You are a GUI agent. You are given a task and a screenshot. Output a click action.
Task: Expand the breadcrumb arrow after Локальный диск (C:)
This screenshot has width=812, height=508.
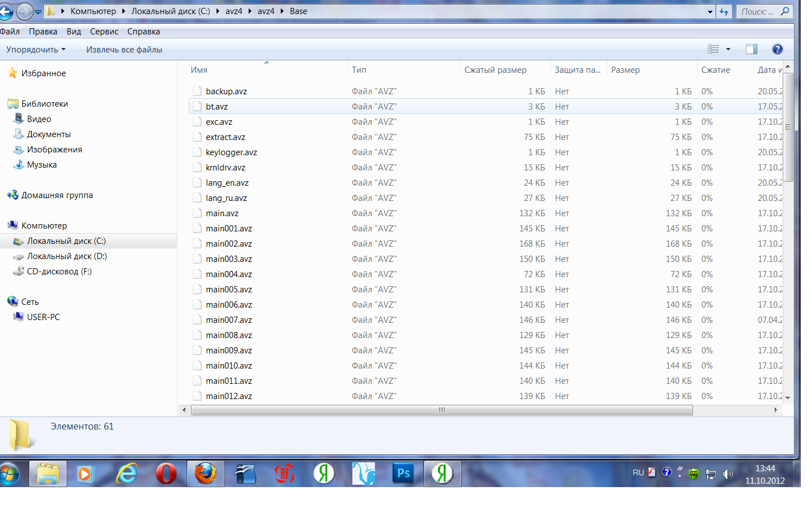[x=218, y=11]
